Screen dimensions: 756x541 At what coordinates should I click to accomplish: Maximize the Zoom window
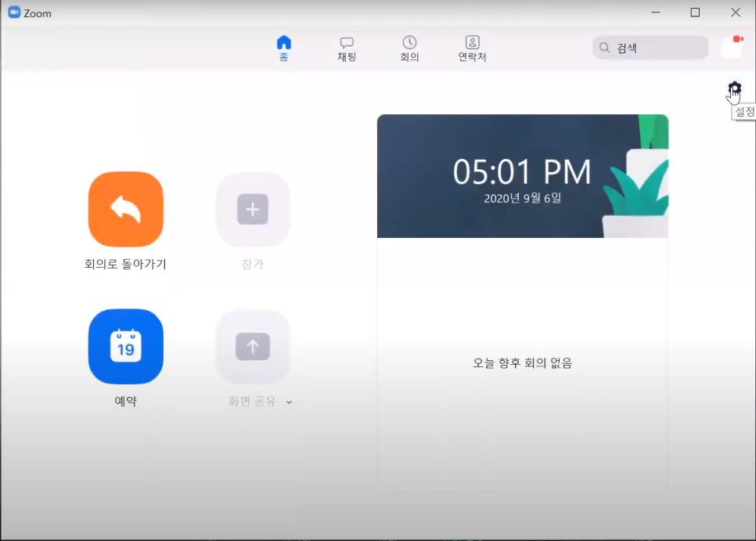[695, 13]
